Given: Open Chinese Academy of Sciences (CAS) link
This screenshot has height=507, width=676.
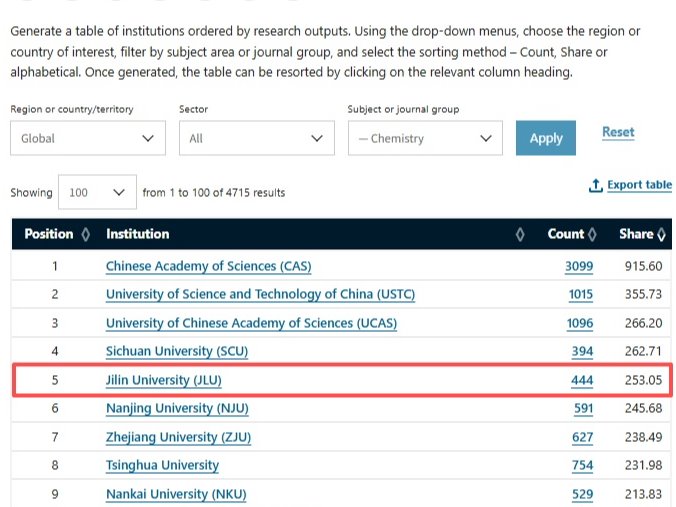Looking at the screenshot, I should click(209, 266).
